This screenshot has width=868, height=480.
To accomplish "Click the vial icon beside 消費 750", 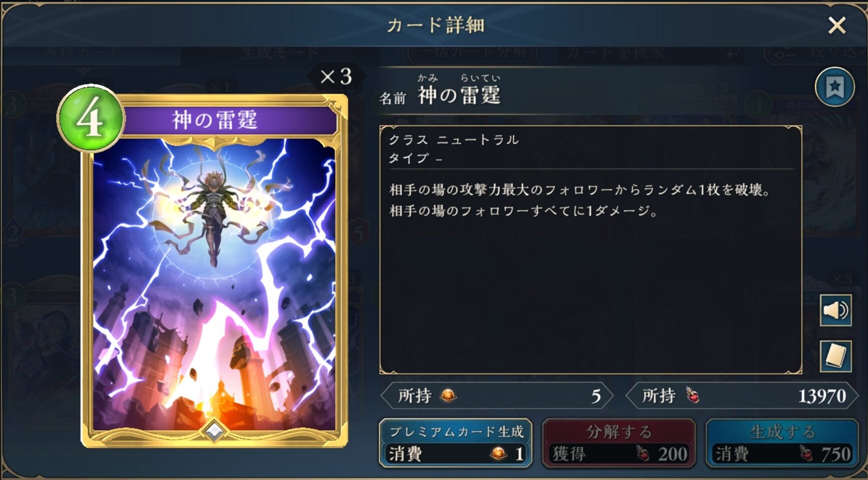I will (806, 453).
